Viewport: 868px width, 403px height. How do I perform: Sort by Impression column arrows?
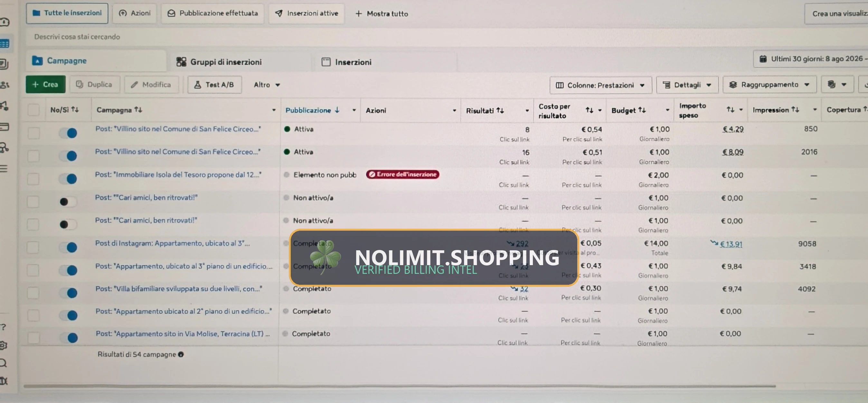796,110
